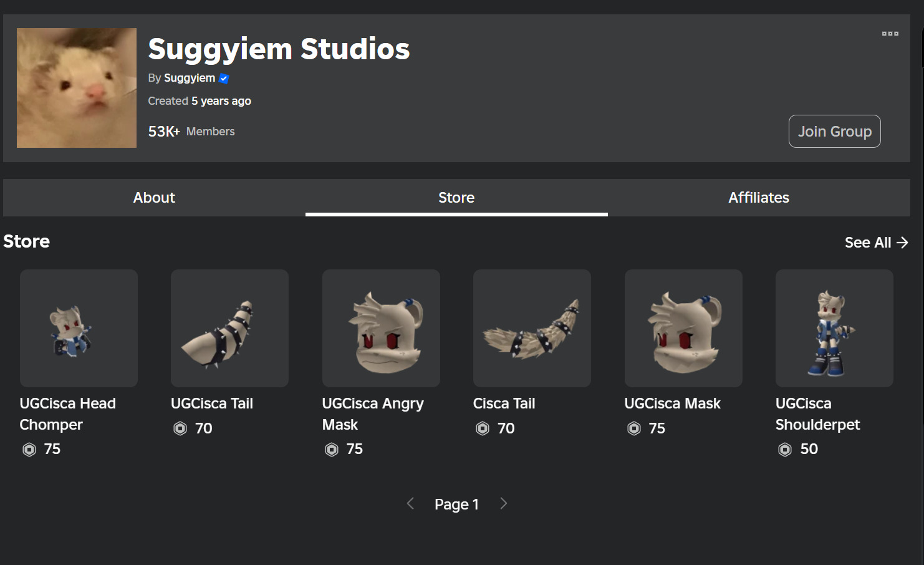Click the verified badge next to Suggyiem
This screenshot has width=924, height=565.
tap(224, 79)
